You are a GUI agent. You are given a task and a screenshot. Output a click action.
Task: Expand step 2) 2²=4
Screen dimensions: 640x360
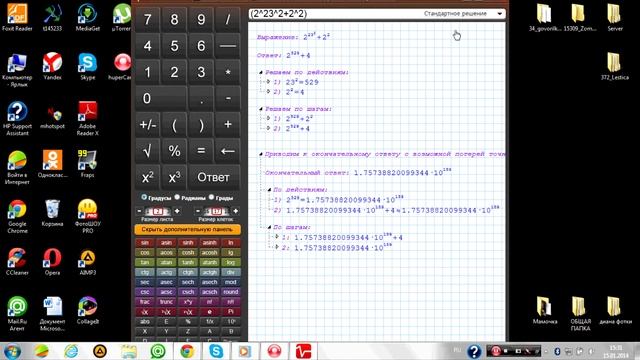(268, 91)
